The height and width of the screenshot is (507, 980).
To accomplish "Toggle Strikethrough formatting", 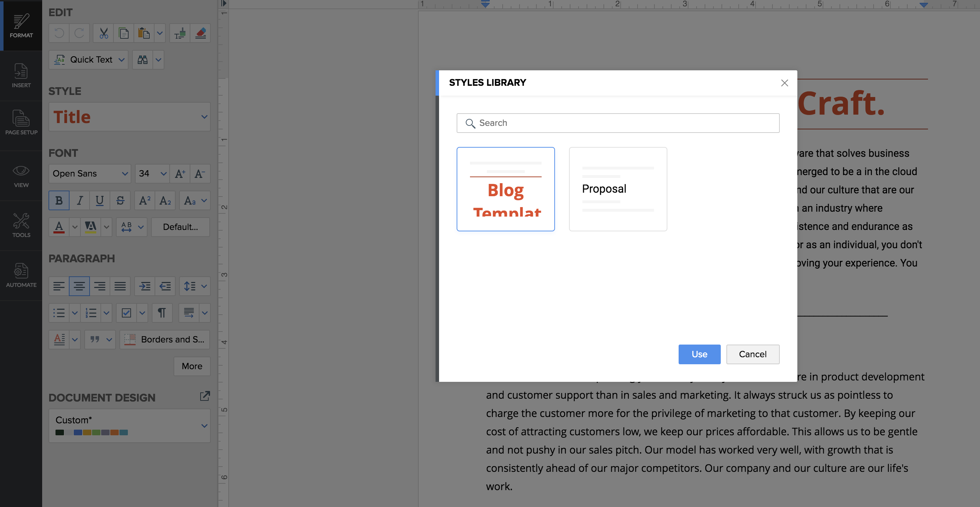I will point(120,200).
